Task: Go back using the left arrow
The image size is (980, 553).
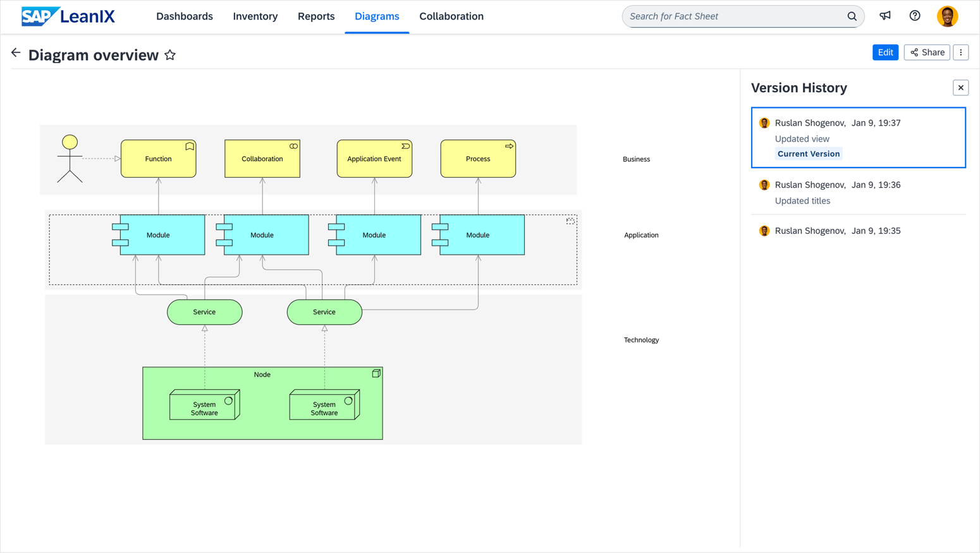Action: pos(16,53)
